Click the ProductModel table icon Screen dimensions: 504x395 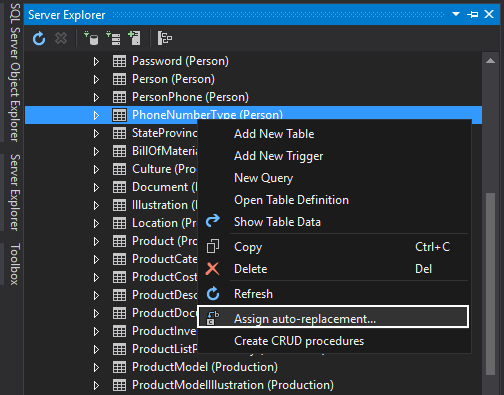click(x=119, y=367)
